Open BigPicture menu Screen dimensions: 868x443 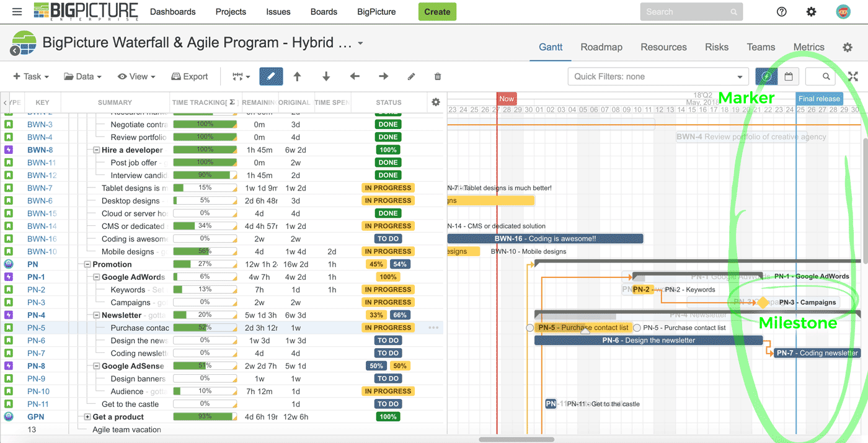[376, 12]
